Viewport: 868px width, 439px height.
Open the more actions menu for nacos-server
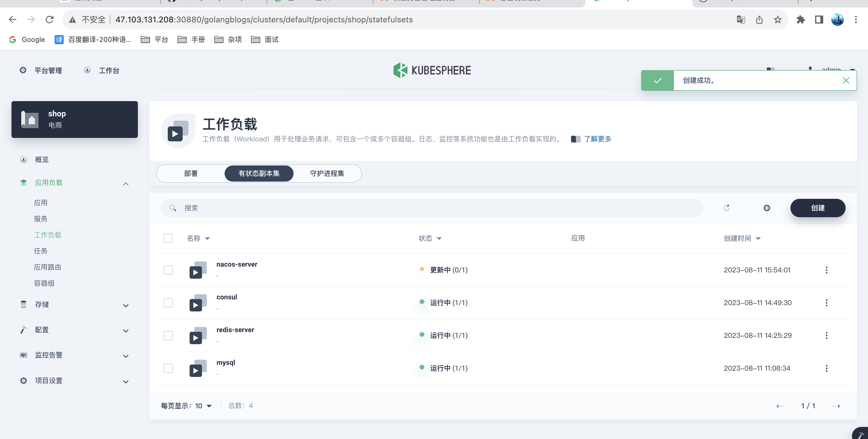827,270
